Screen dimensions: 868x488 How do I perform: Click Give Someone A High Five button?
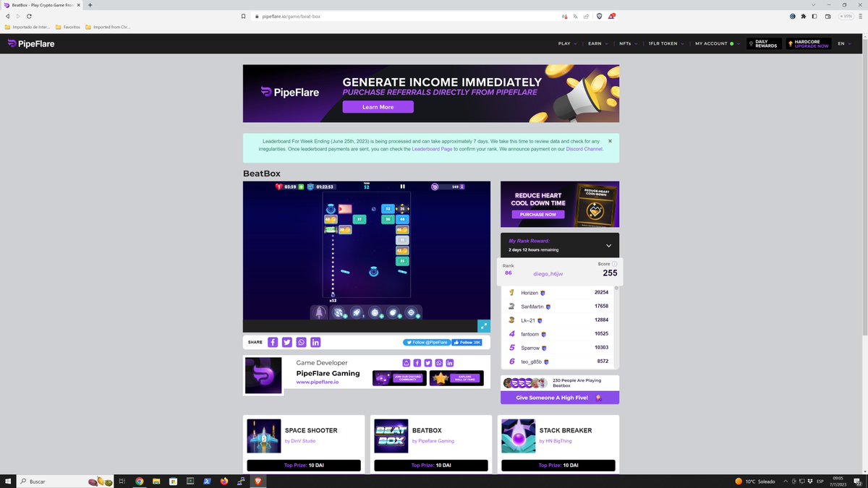click(x=560, y=398)
